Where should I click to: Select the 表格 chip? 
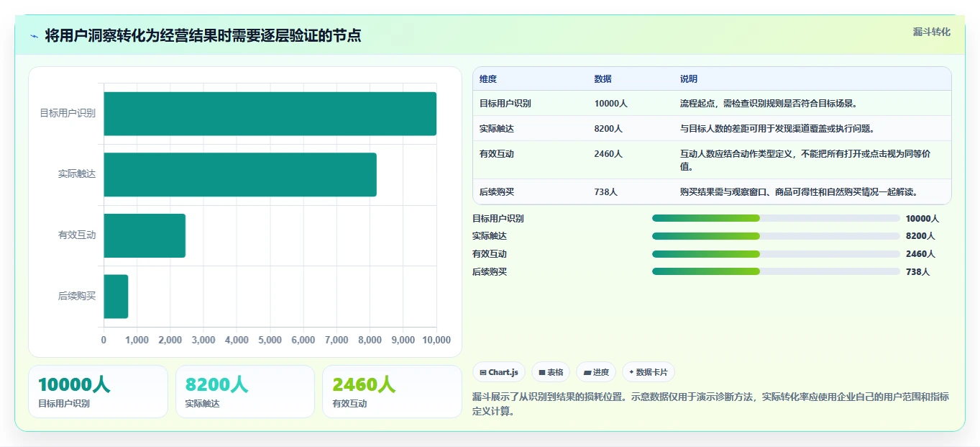coord(550,372)
